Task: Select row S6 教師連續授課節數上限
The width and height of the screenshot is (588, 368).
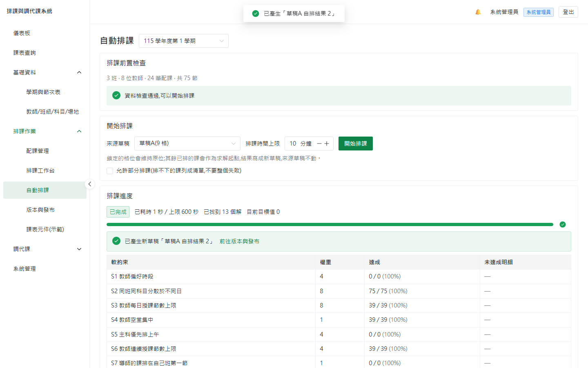Action: click(339, 349)
